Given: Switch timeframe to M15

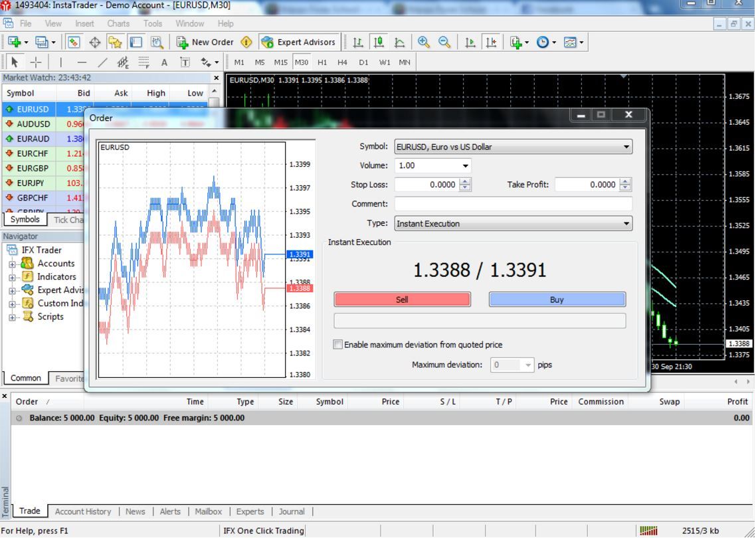Looking at the screenshot, I should (280, 62).
